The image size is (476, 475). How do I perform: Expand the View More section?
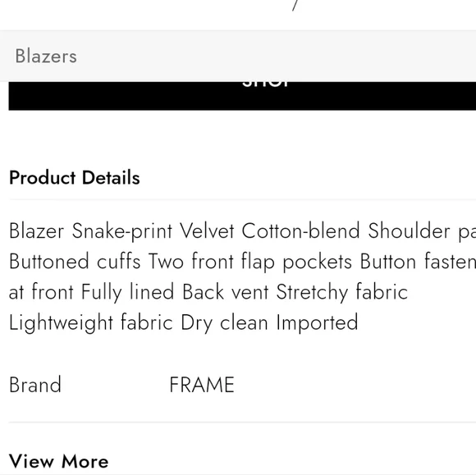(58, 461)
